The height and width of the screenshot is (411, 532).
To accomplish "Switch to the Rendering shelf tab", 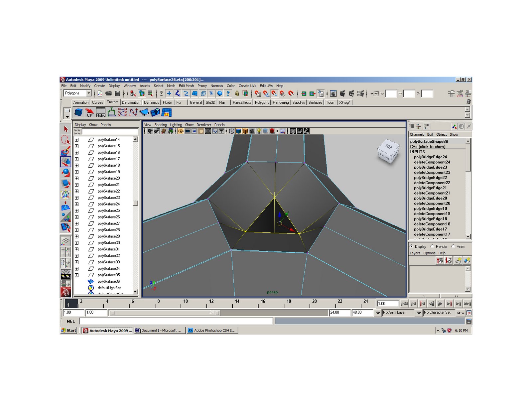I will (x=281, y=102).
